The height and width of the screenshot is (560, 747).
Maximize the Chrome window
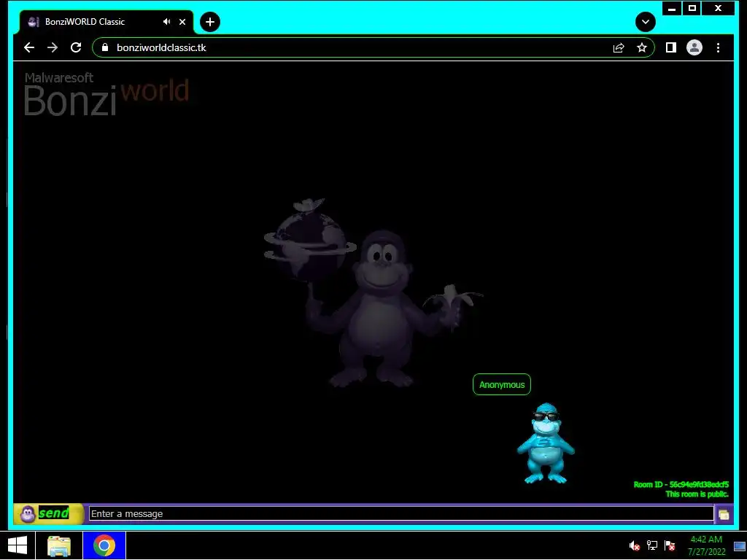click(x=692, y=8)
